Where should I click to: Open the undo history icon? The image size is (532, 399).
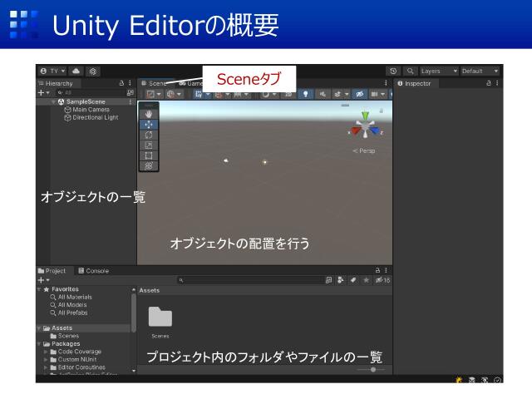(393, 71)
